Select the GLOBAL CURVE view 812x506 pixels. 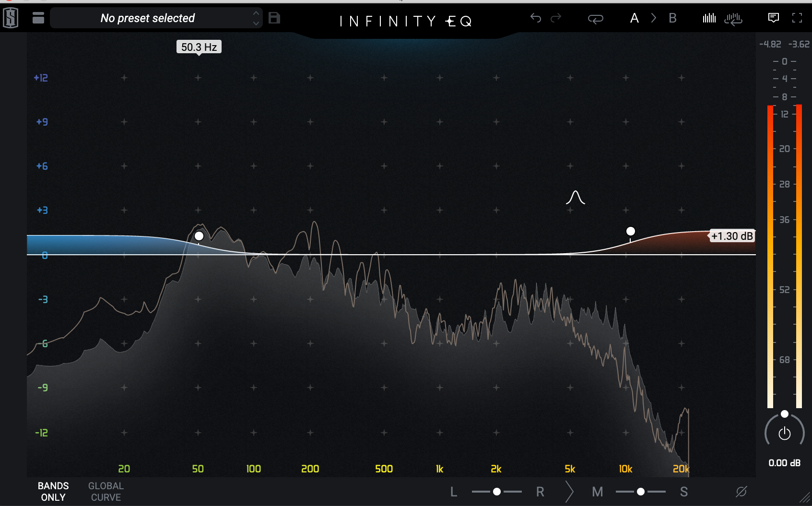(x=106, y=492)
